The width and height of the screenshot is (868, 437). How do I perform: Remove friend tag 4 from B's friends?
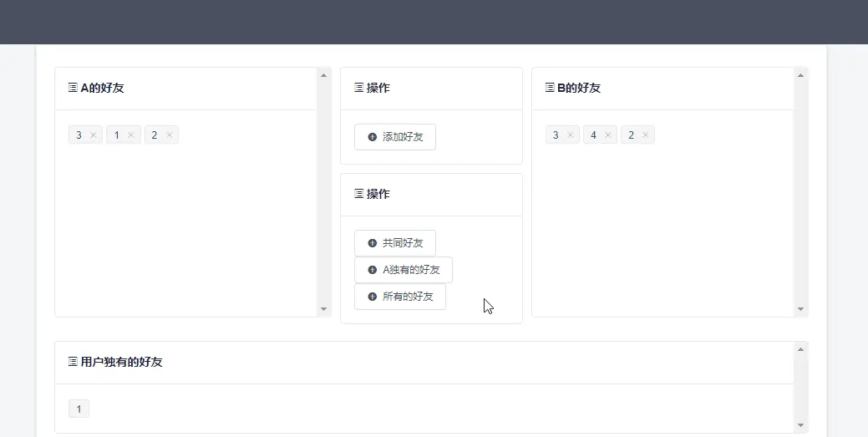point(608,135)
